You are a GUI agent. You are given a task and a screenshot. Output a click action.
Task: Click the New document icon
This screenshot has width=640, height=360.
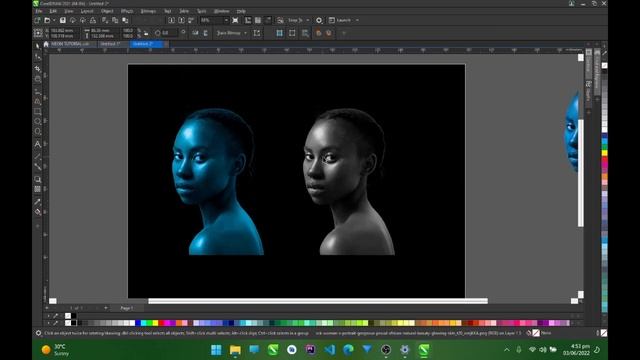point(38,20)
